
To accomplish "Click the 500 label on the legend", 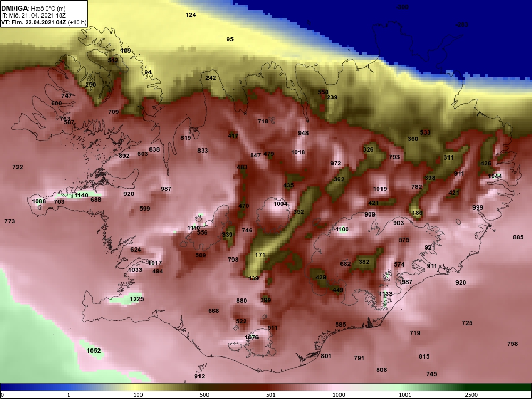I will [x=204, y=395].
